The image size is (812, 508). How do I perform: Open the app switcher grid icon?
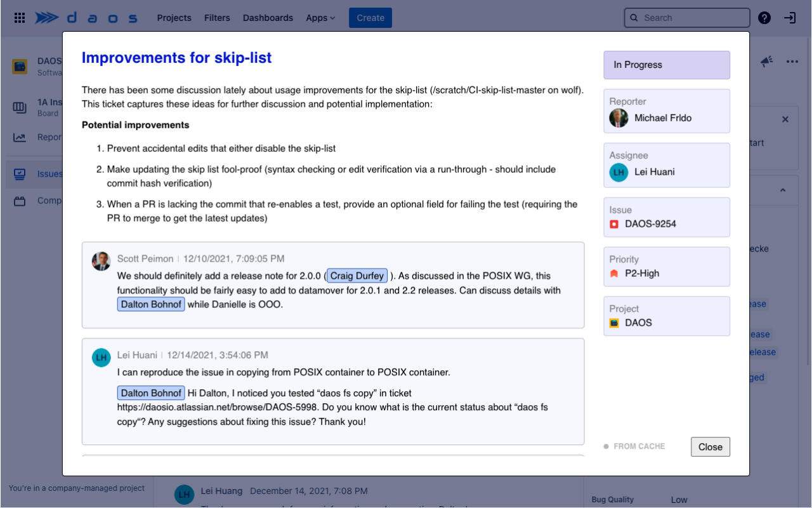pyautogui.click(x=19, y=17)
